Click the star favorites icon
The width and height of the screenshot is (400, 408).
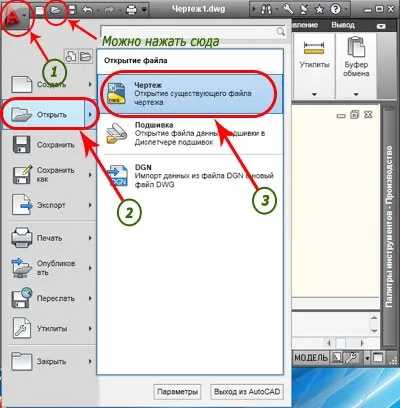319,10
